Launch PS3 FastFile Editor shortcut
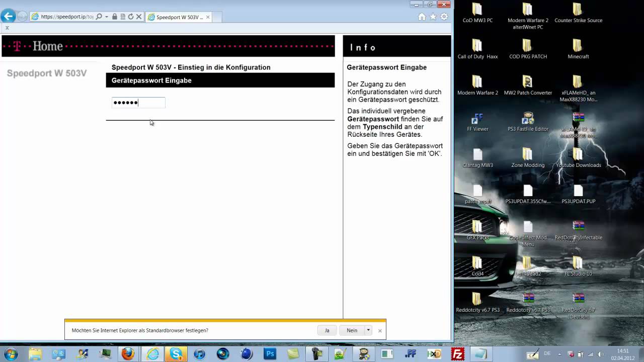The width and height of the screenshot is (644, 362). click(528, 122)
